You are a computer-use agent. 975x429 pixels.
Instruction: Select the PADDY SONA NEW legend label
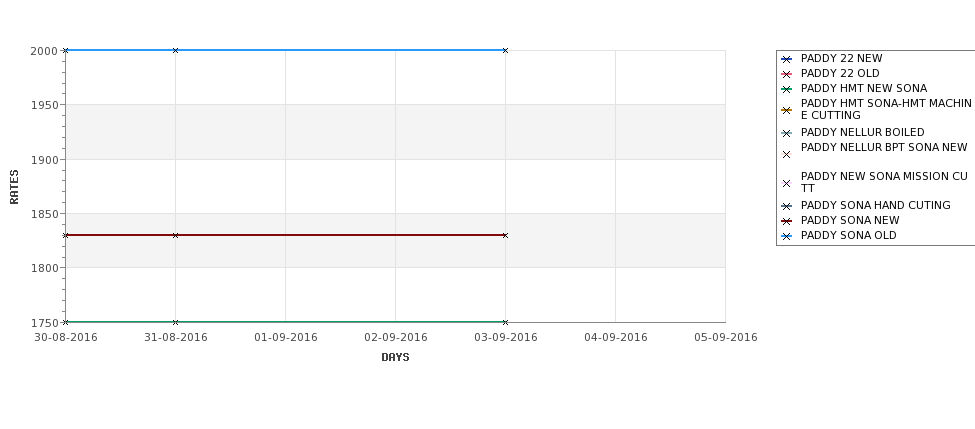click(849, 221)
